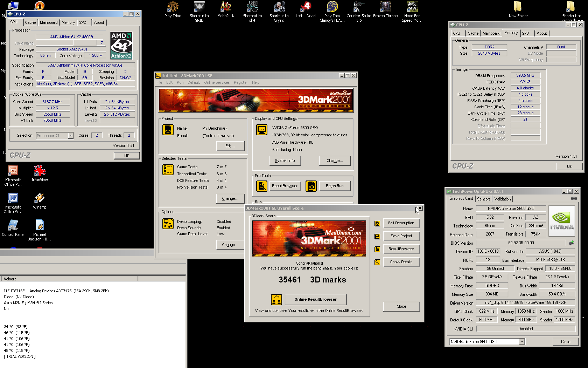This screenshot has width=588, height=368.
Task: Open the Left 4 Dead desktop icon
Action: [306, 10]
